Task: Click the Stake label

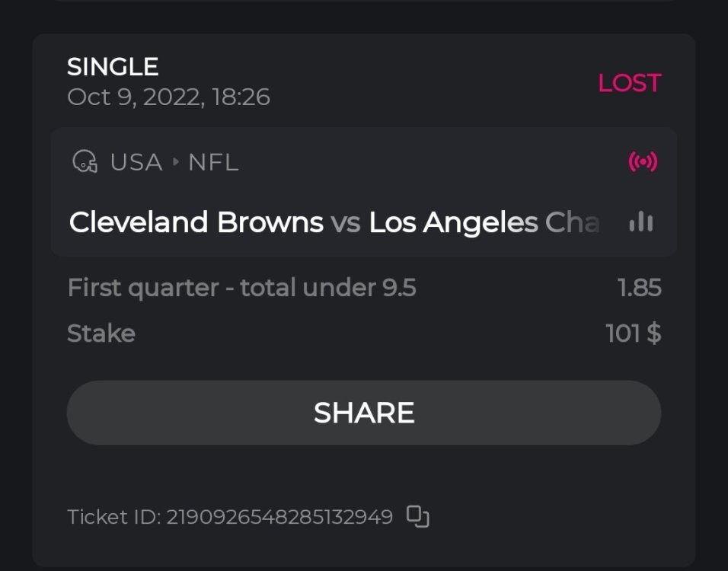Action: [x=101, y=333]
